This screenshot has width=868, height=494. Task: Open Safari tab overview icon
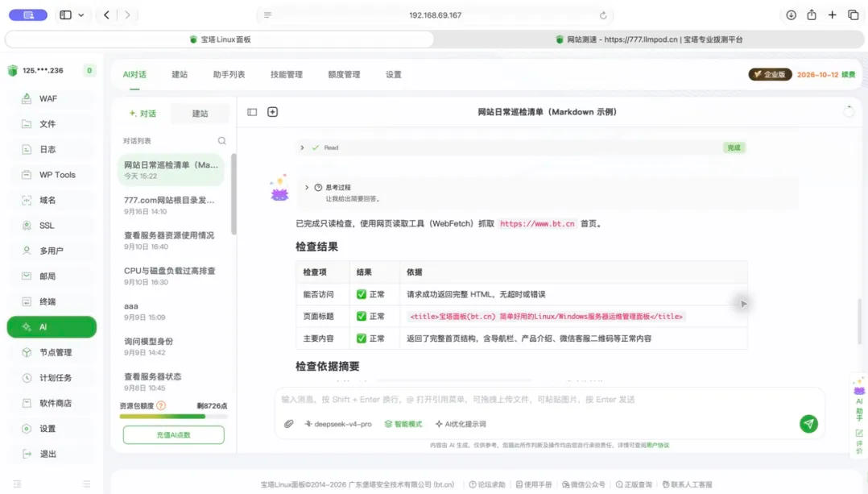(853, 15)
